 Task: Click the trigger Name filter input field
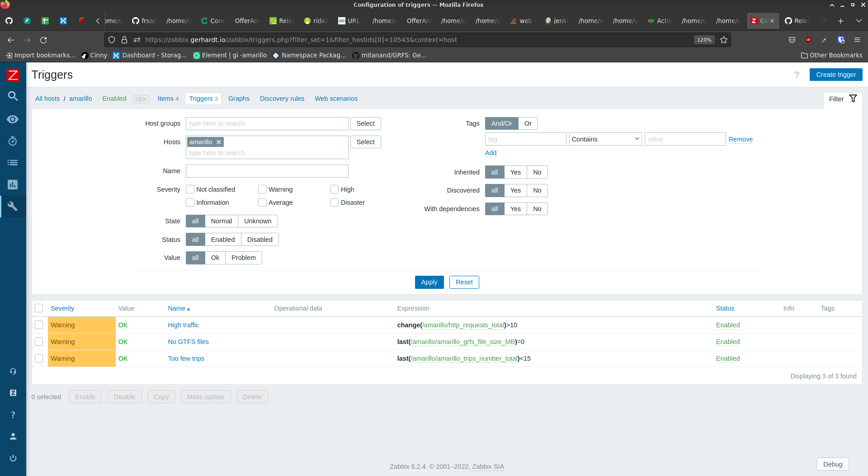click(x=267, y=171)
